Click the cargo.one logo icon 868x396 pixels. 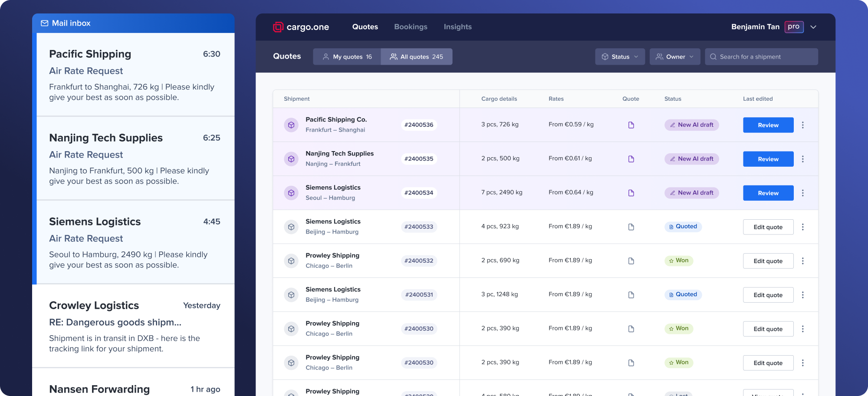tap(278, 27)
